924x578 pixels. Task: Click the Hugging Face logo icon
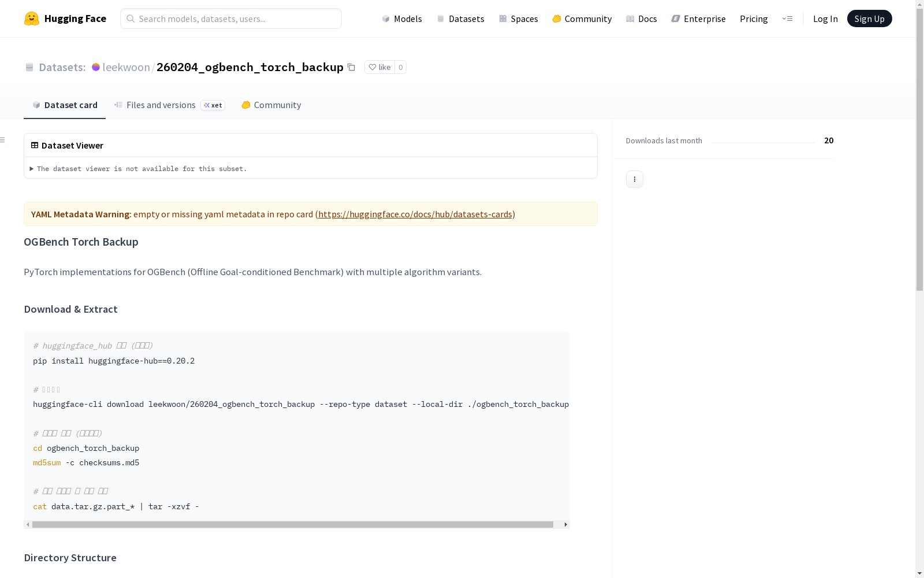point(32,18)
